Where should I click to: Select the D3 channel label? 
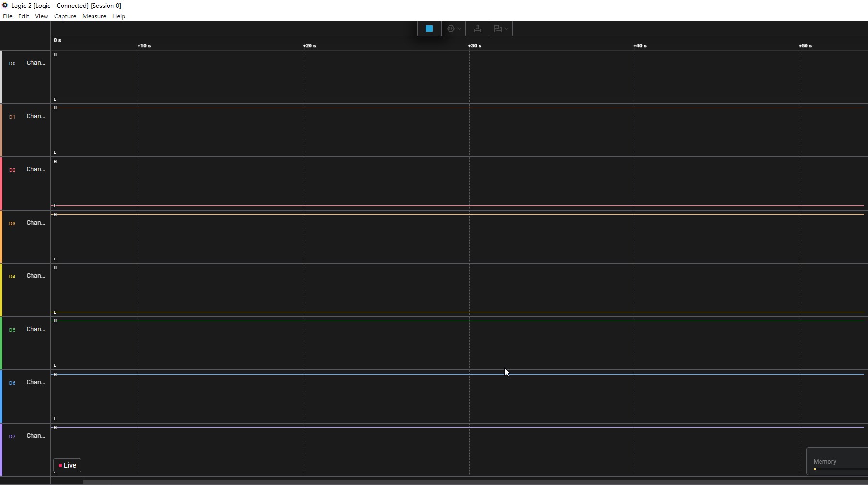click(x=12, y=223)
